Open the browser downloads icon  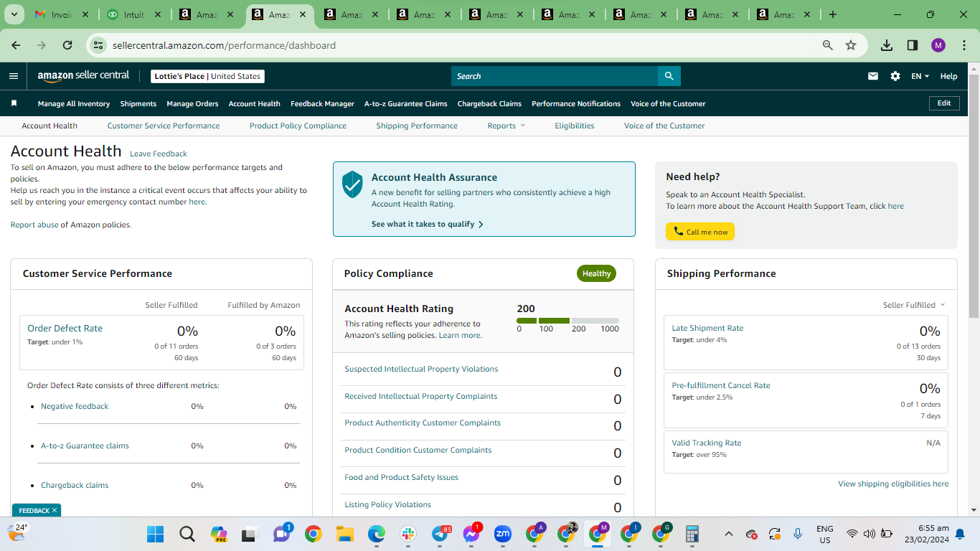[887, 45]
